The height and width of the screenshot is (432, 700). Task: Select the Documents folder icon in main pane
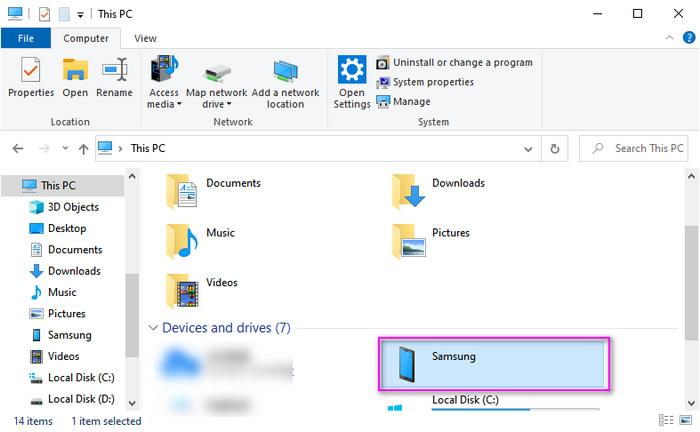[x=181, y=191]
